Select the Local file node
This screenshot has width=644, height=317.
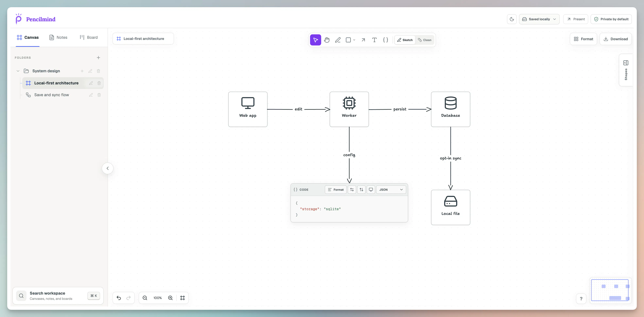pos(451,208)
